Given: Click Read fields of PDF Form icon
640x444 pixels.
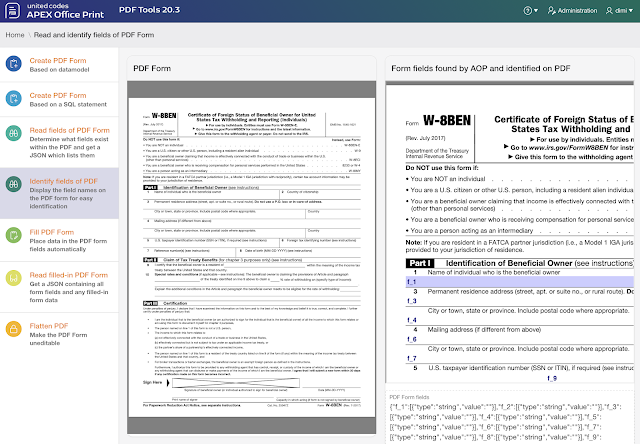Looking at the screenshot, I should coord(13,133).
